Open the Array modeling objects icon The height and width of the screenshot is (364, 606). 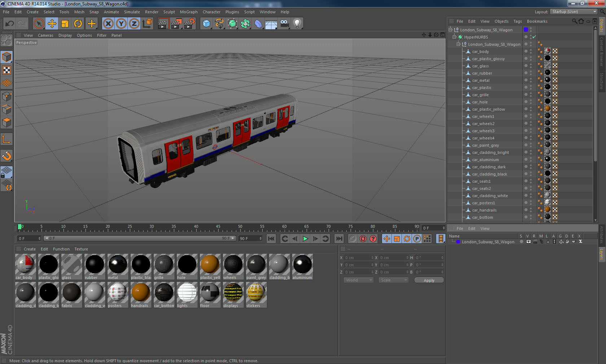pyautogui.click(x=245, y=24)
